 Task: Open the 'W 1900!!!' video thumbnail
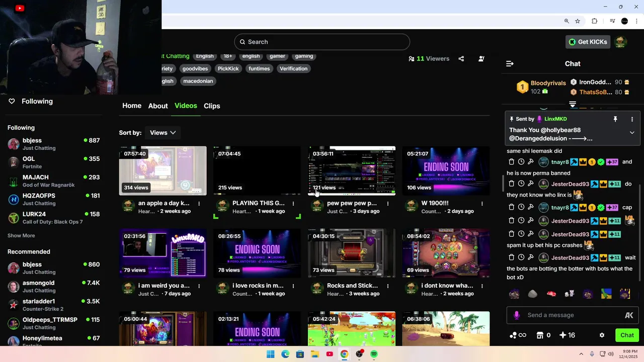pos(446,171)
